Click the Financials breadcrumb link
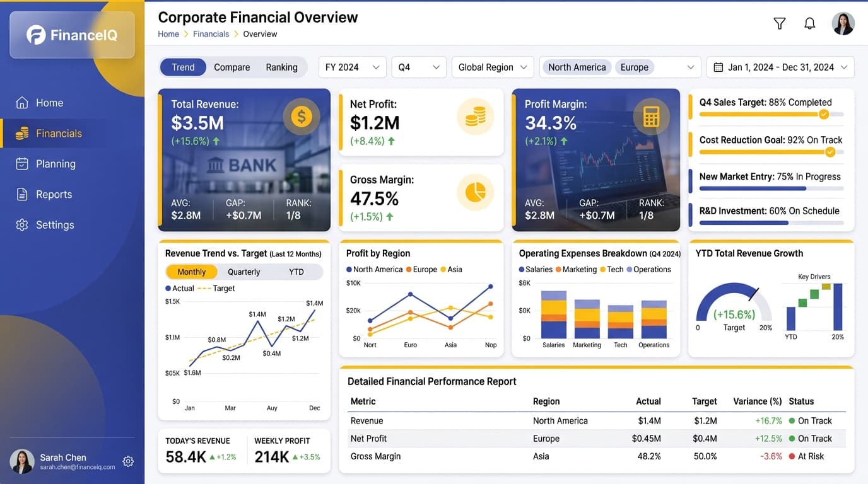Image resolution: width=868 pixels, height=484 pixels. click(211, 34)
